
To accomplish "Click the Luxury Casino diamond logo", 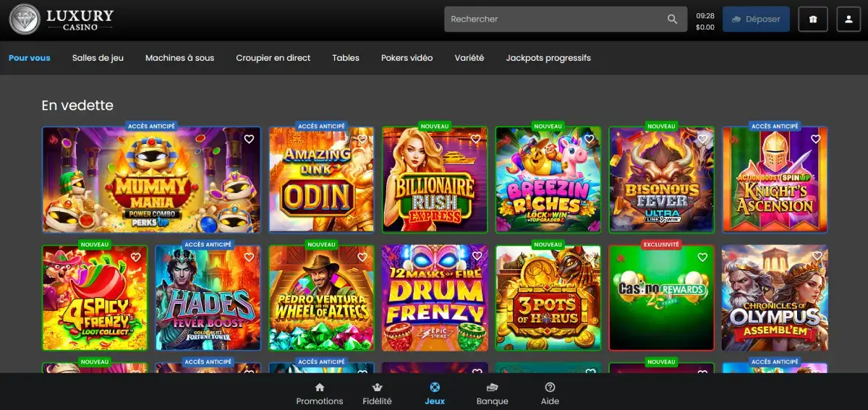I will 25,19.
